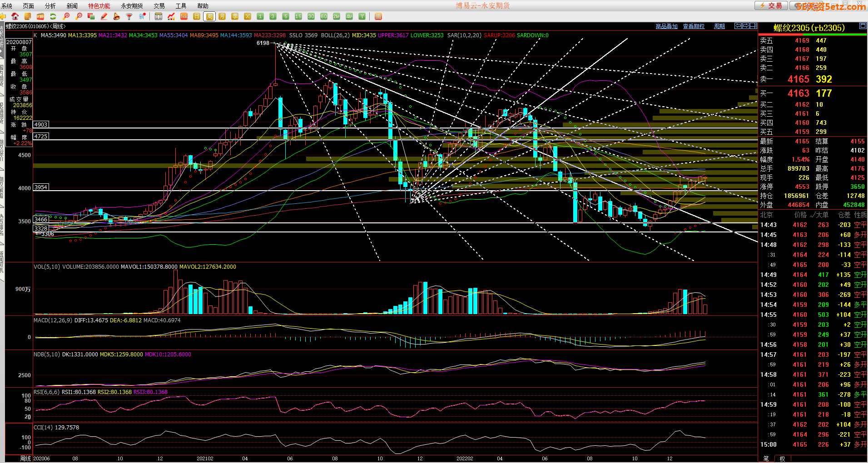Toggle the 15-minute period button

[x=298, y=16]
